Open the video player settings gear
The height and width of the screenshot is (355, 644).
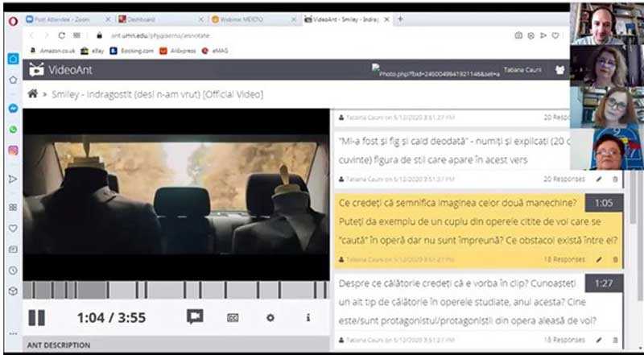tap(270, 318)
